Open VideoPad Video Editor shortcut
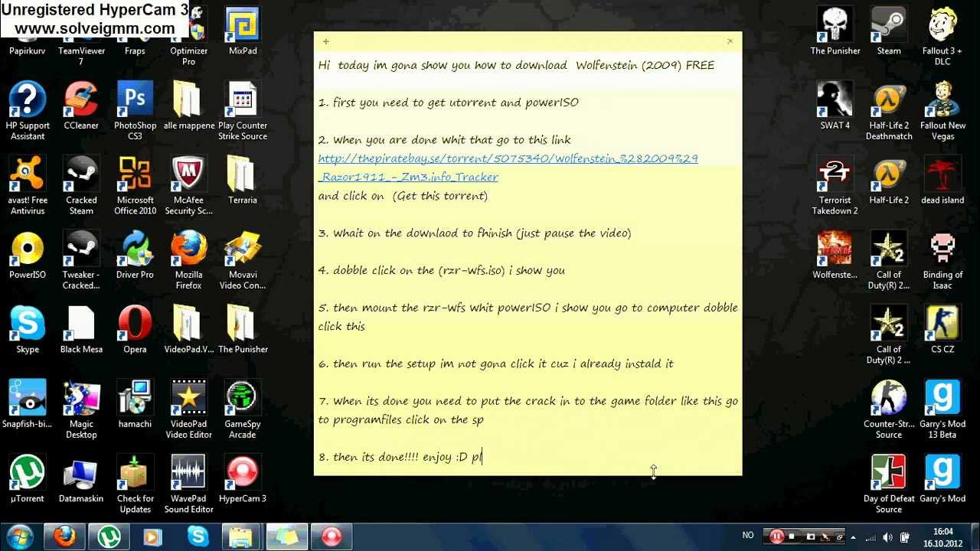This screenshot has height=551, width=980. tap(188, 409)
